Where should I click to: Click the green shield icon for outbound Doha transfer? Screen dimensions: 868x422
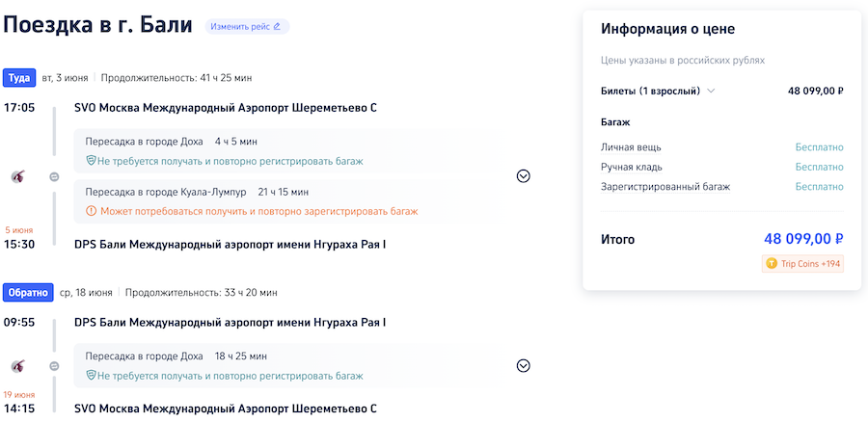pyautogui.click(x=91, y=161)
